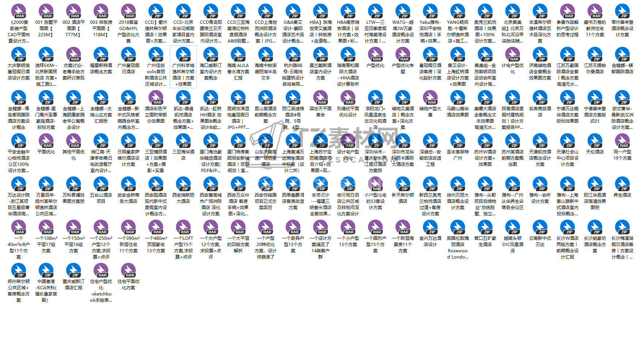Click the file name "徐州万丽大酒店概念设计方案"

click(x=458, y=201)
